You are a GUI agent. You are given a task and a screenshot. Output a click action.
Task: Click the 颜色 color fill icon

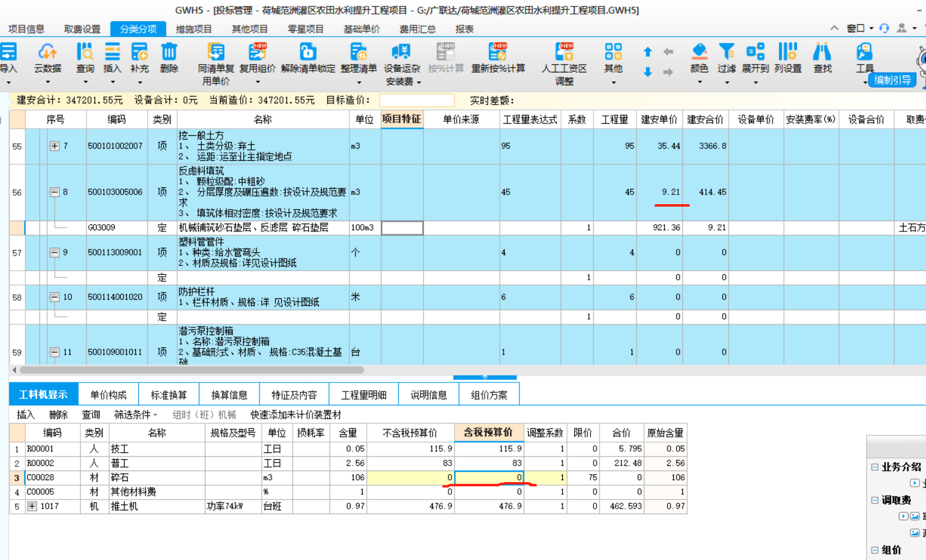(699, 52)
